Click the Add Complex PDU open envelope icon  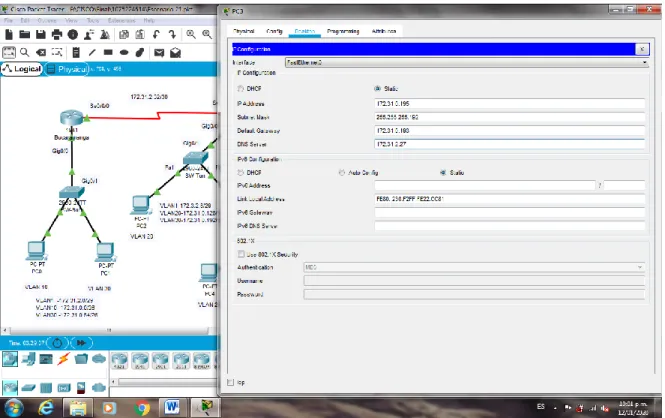pos(175,53)
